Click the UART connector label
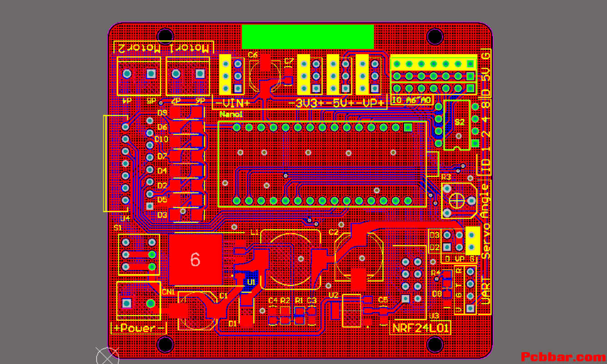607x364 pixels. [486, 291]
